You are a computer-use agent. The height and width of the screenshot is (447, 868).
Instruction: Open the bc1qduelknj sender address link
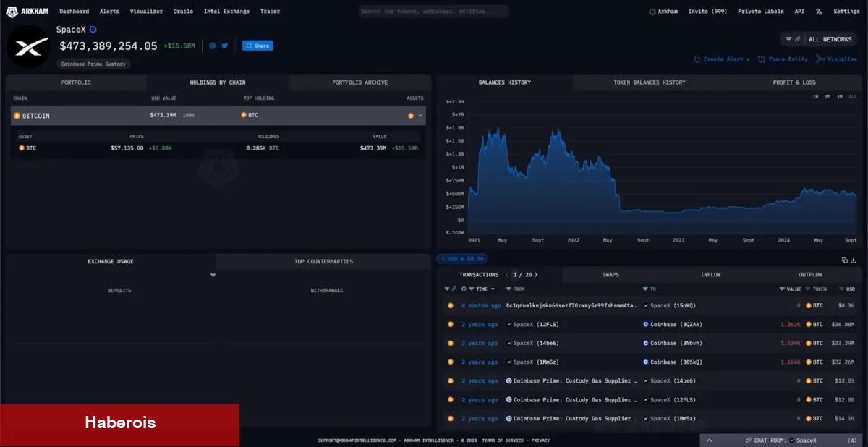pos(571,305)
